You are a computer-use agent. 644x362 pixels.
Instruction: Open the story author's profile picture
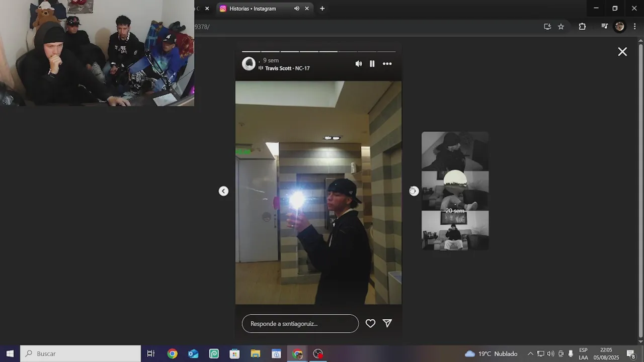249,64
